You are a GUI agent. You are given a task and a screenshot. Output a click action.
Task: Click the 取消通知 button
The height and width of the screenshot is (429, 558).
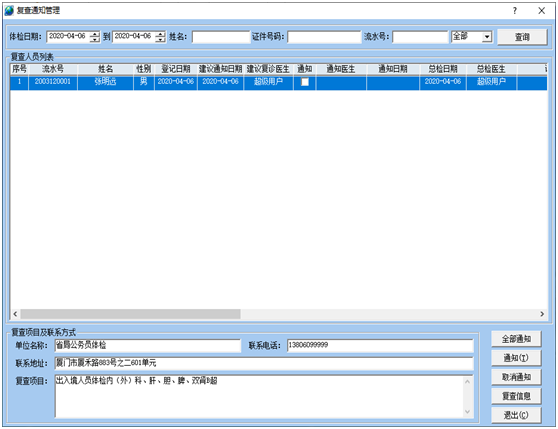coord(516,377)
